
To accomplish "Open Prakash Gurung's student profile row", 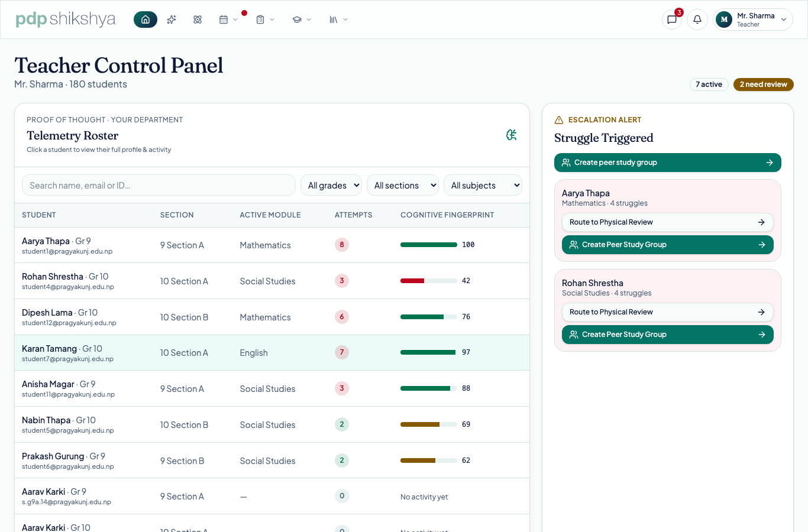I will (272, 460).
